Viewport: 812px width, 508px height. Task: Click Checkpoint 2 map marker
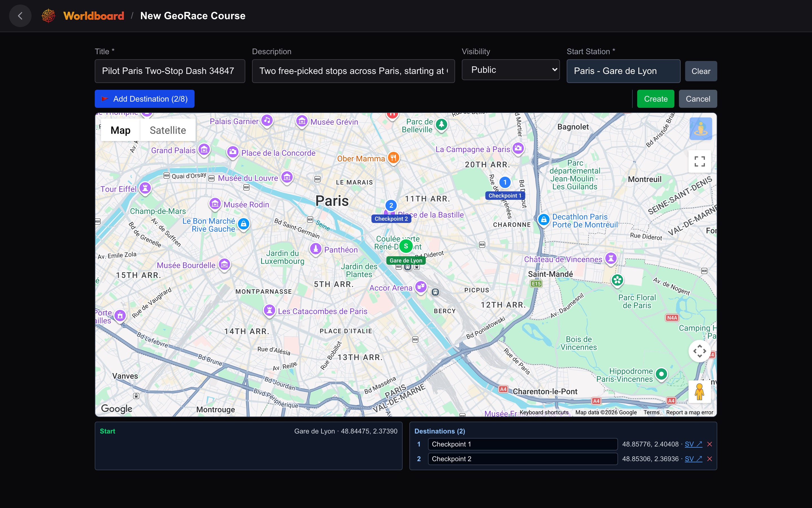[x=391, y=206]
